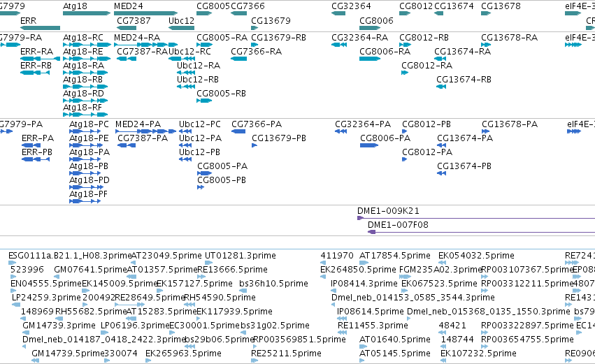Click the CG8006-RA transcript label
This screenshot has width=595, height=364.
coord(385,52)
